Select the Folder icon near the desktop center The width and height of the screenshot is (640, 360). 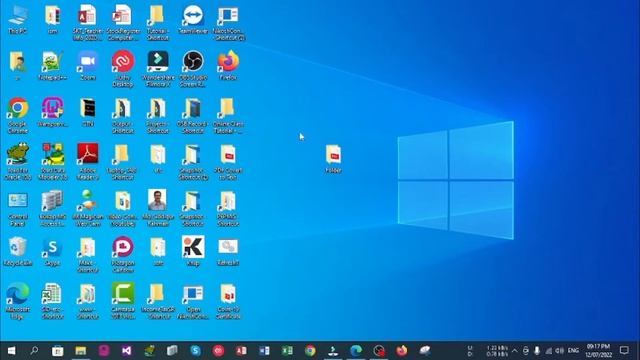coord(333,159)
